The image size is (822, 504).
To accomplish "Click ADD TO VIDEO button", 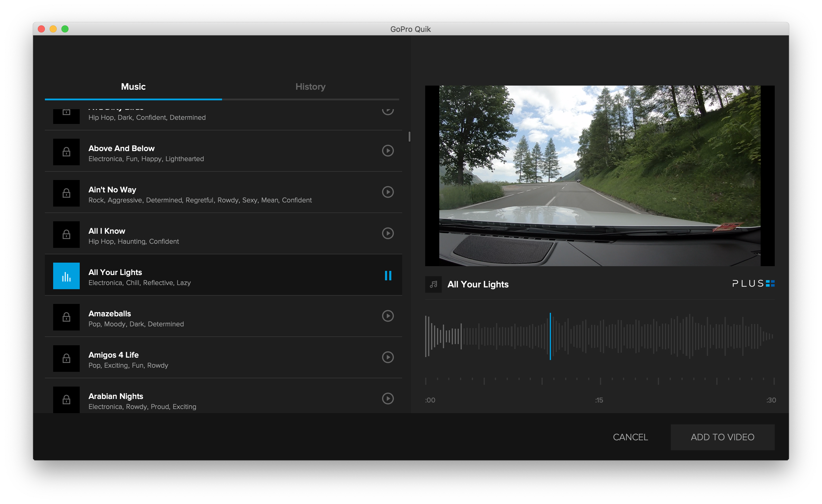I will pyautogui.click(x=722, y=437).
